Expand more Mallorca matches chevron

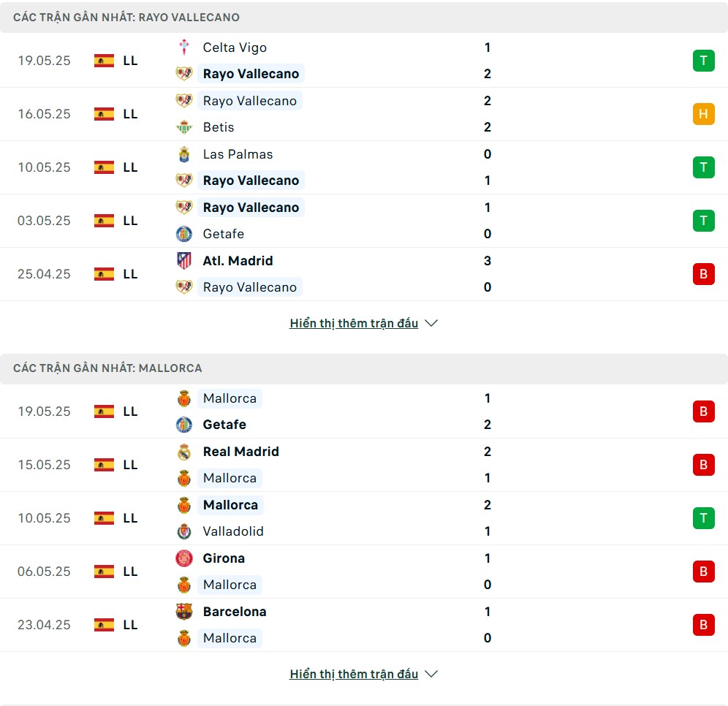pos(431,674)
